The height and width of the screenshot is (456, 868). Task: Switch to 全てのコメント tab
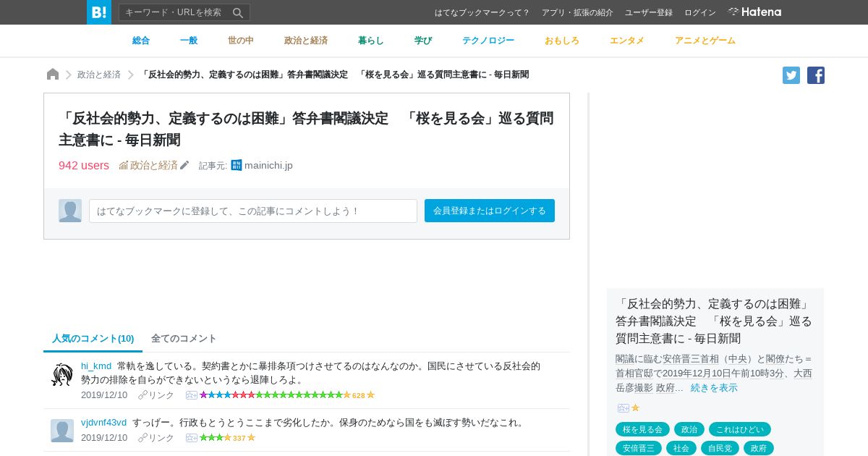pos(184,338)
